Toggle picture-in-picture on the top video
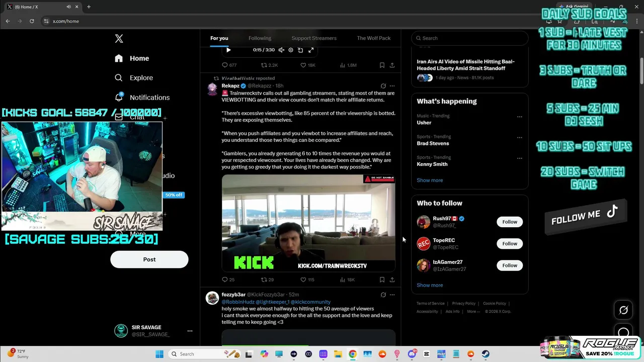Image resolution: width=644 pixels, height=362 pixels. 300,50
